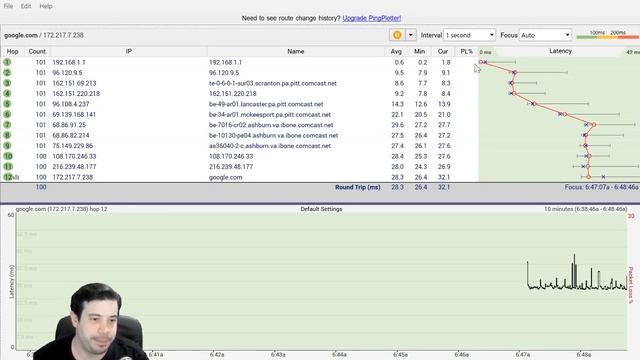Click name be-7016-cr02.ashburn.va.ibone.comcast.net
The width and height of the screenshot is (640, 360).
[271, 125]
